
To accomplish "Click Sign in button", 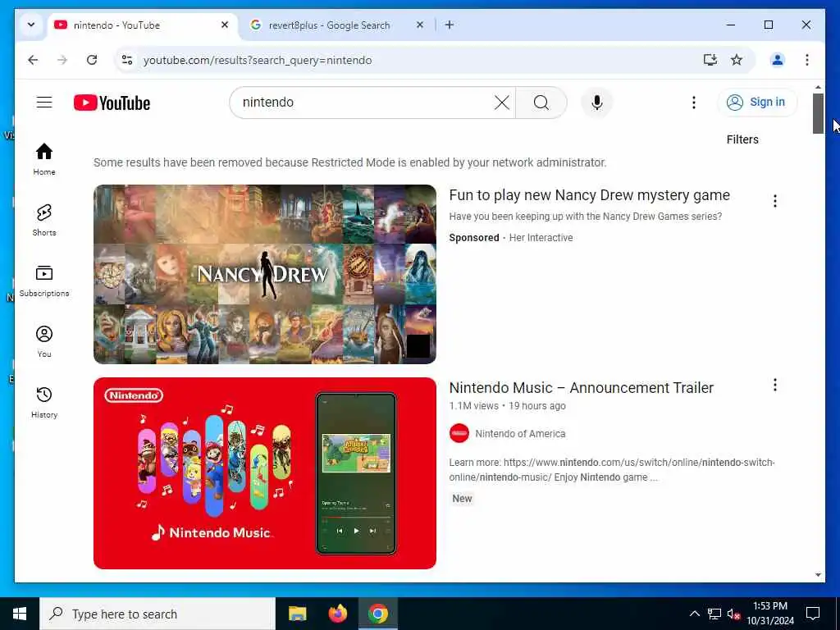I will coord(757,103).
